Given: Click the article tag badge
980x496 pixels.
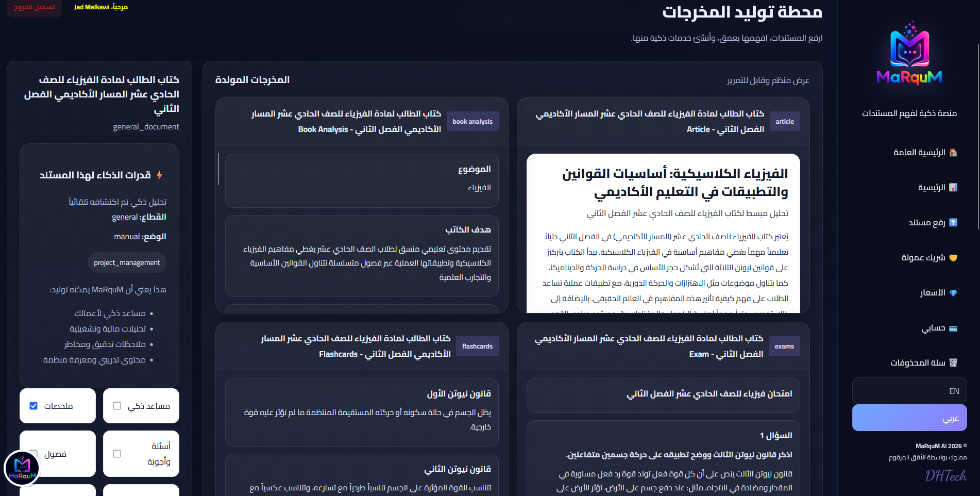Looking at the screenshot, I should [x=785, y=122].
